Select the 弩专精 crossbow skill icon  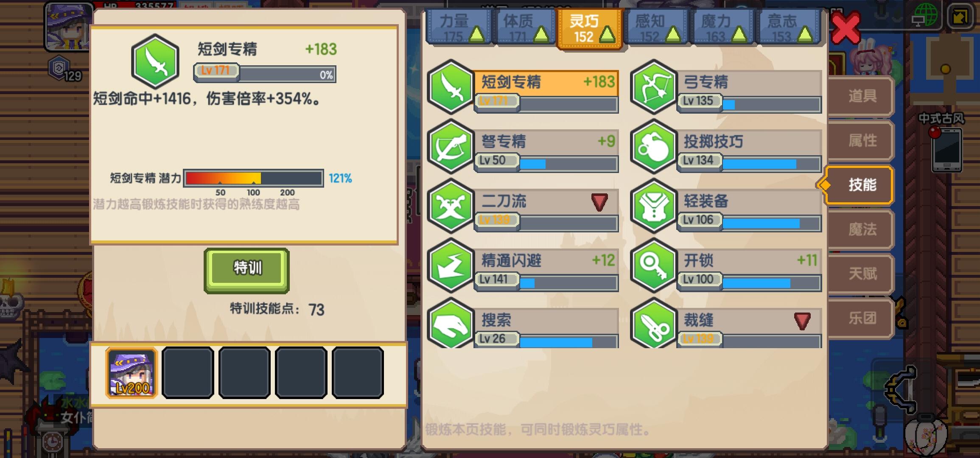451,147
